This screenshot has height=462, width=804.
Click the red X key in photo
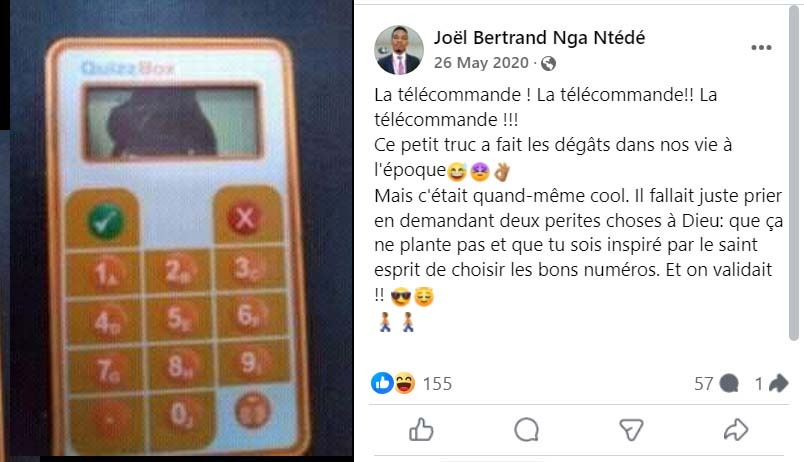[x=245, y=218]
